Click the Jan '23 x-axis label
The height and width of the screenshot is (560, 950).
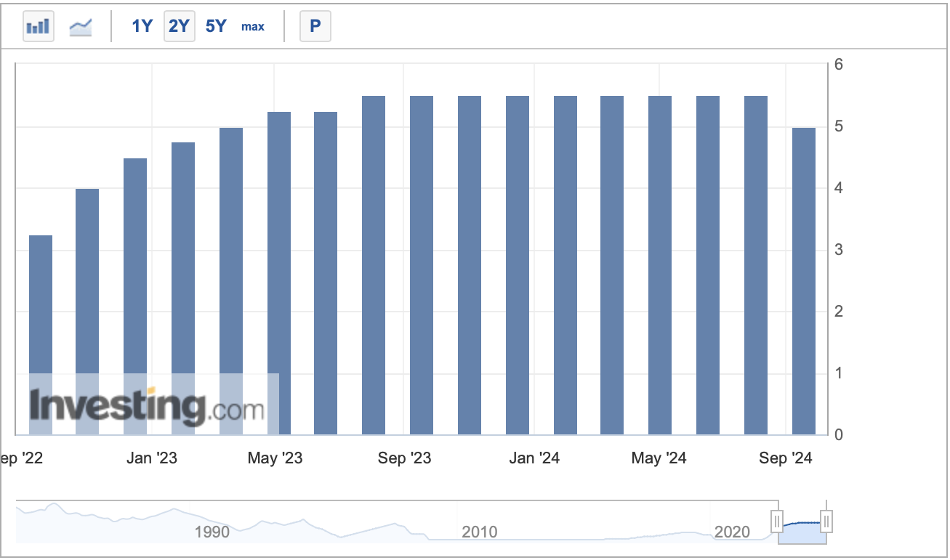[151, 458]
